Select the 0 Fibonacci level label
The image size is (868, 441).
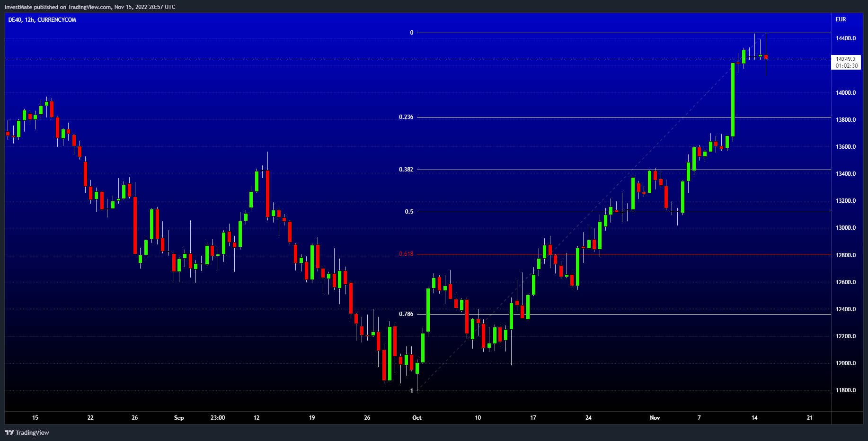coord(412,33)
